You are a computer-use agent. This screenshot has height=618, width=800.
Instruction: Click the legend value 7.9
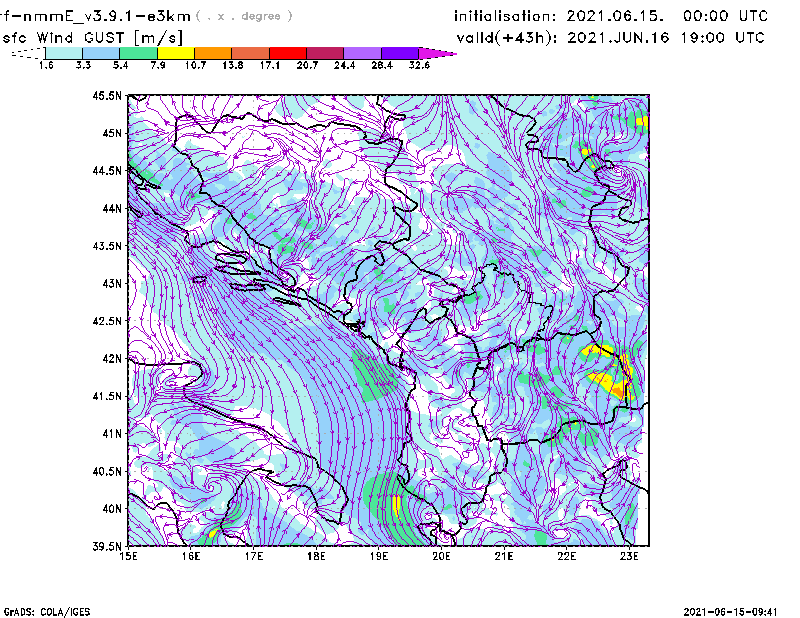click(158, 65)
